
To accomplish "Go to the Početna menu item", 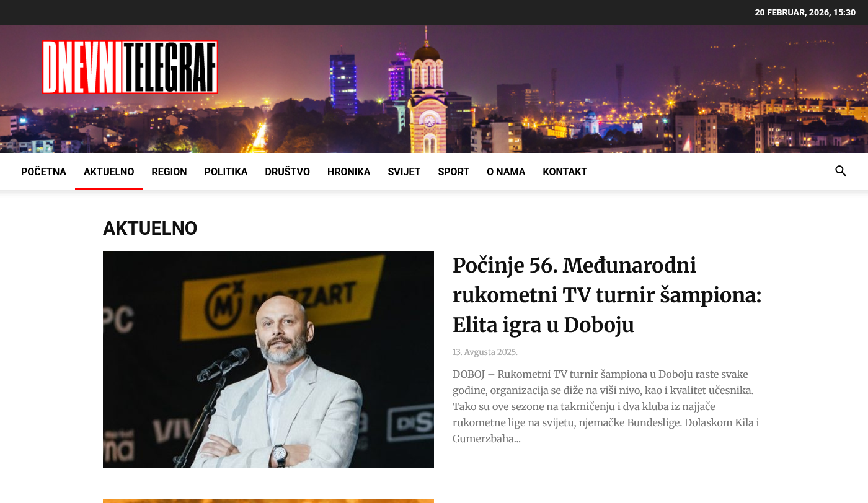I will point(43,172).
